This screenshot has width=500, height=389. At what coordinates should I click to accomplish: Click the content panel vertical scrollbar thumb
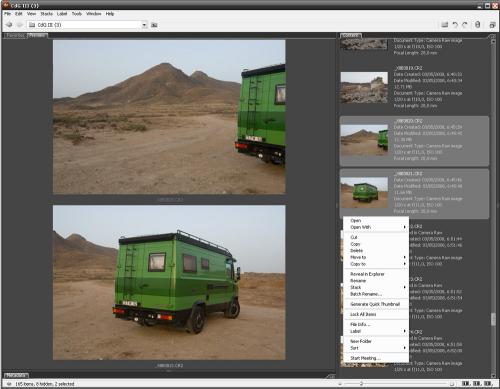pyautogui.click(x=493, y=319)
